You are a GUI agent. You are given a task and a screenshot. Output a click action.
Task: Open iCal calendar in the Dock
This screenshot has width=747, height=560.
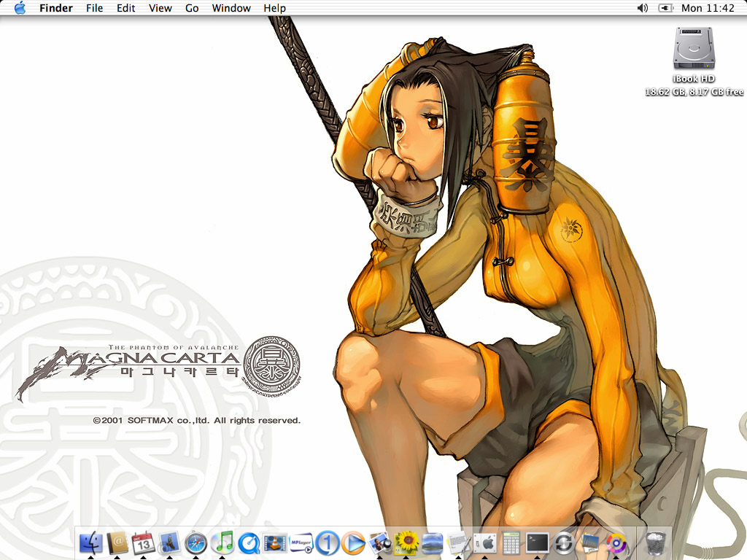coord(144,542)
